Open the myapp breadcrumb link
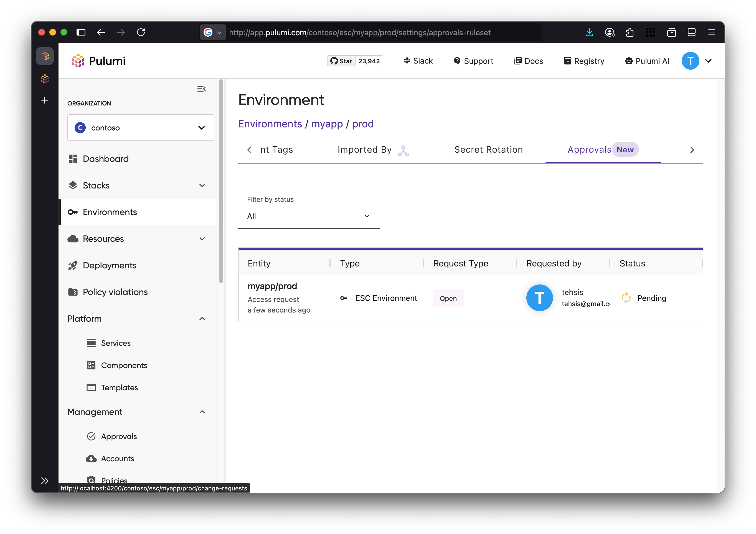This screenshot has width=756, height=534. (327, 124)
